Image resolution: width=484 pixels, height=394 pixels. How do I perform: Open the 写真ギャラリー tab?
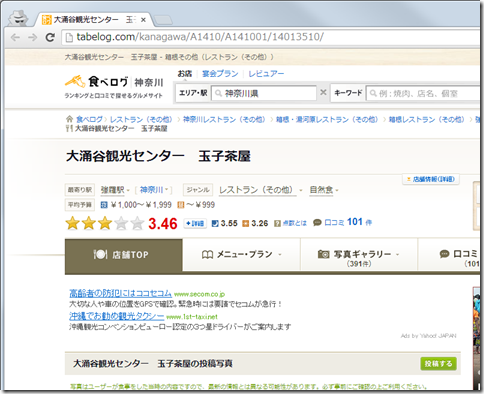[359, 254]
